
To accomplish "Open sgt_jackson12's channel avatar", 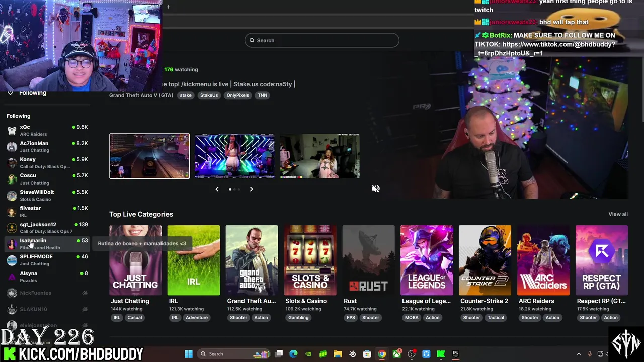I will coord(12,227).
